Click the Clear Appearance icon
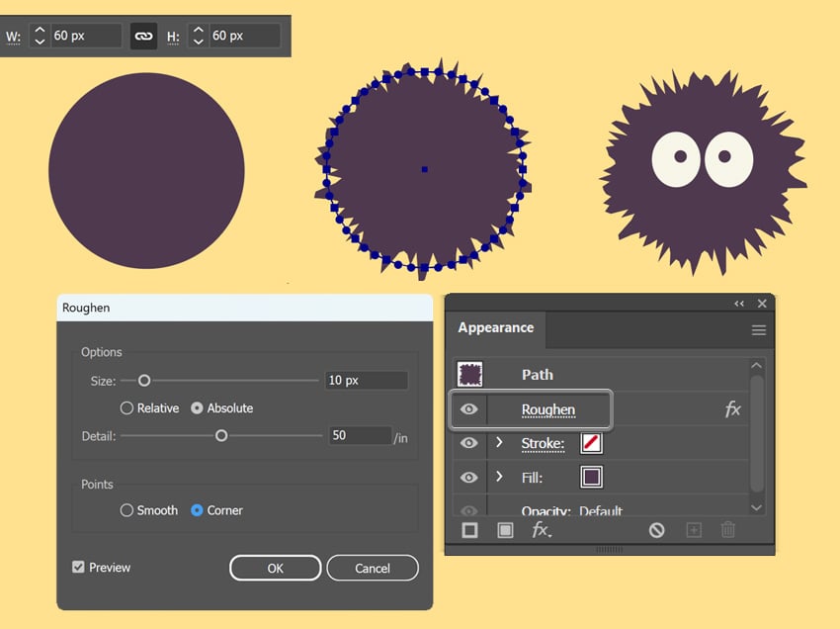Viewport: 840px width, 629px height. (656, 530)
